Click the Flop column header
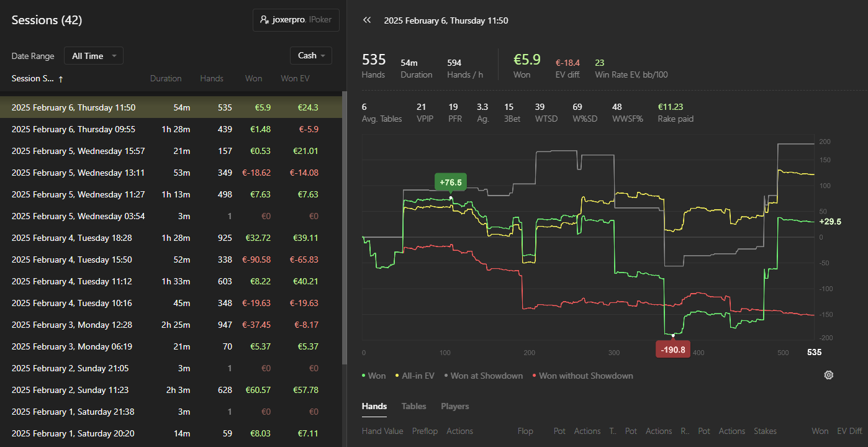868x447 pixels. pos(525,431)
